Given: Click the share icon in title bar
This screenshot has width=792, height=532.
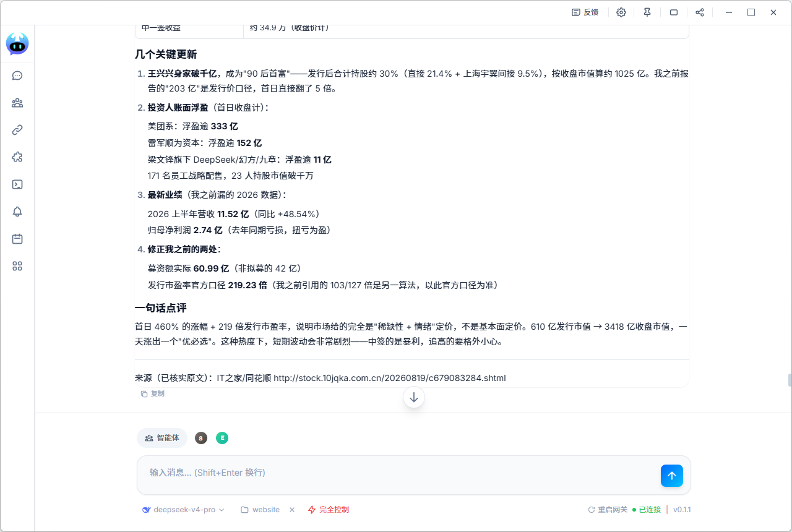Looking at the screenshot, I should pyautogui.click(x=700, y=12).
